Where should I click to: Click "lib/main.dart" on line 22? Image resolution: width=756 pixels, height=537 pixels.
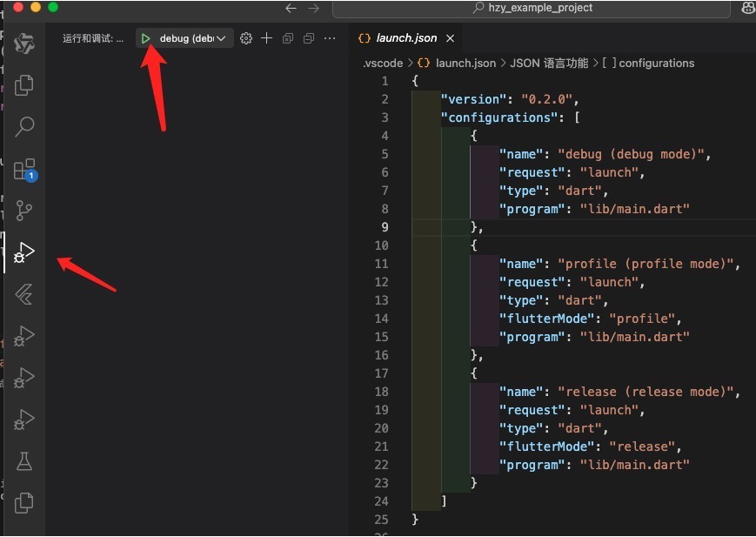[634, 465]
